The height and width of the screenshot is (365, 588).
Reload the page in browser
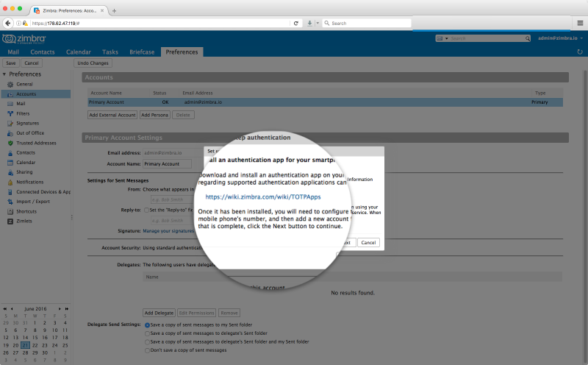click(296, 24)
